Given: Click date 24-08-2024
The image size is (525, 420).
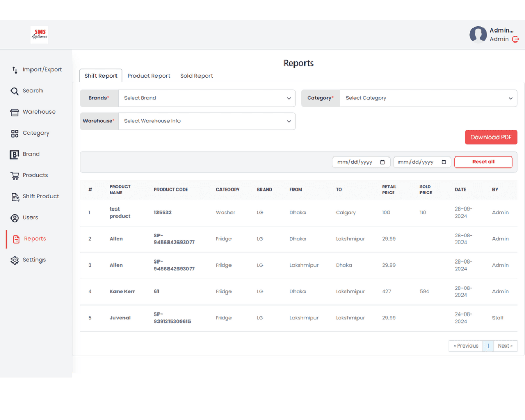Looking at the screenshot, I should [464, 318].
